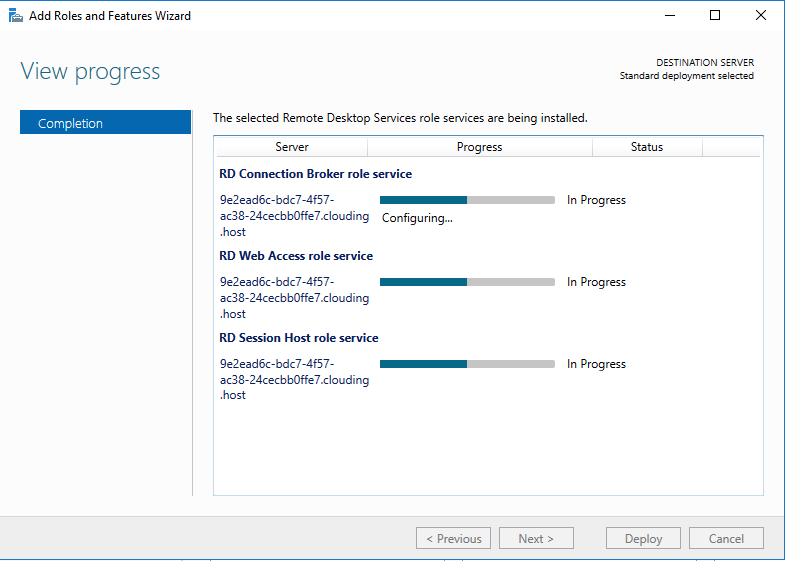This screenshot has height=561, width=785.
Task: Select RD Web Access role service heading
Action: 296,256
